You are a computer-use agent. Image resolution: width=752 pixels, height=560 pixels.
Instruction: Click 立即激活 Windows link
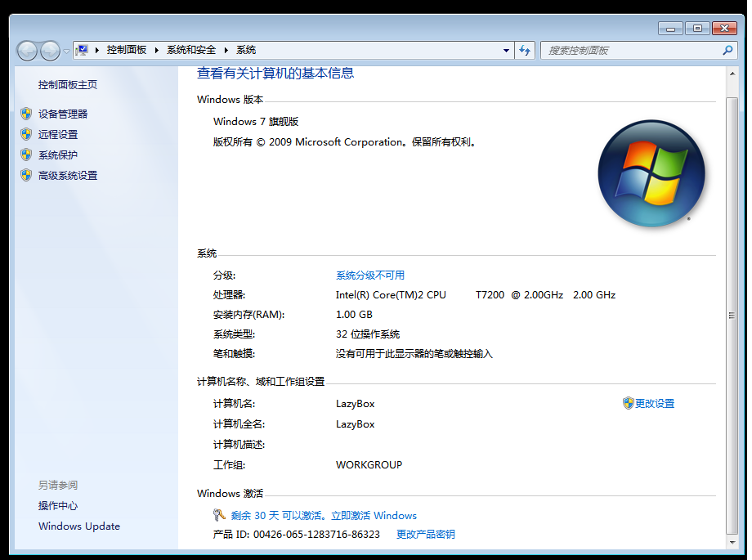[x=374, y=515]
